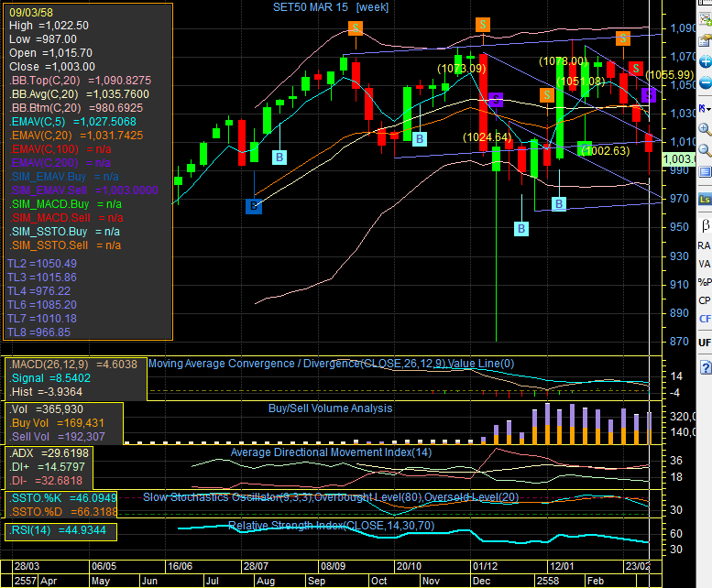Click the TL2 =1050.49 trendline value
This screenshot has height=588, width=712.
tap(42, 264)
